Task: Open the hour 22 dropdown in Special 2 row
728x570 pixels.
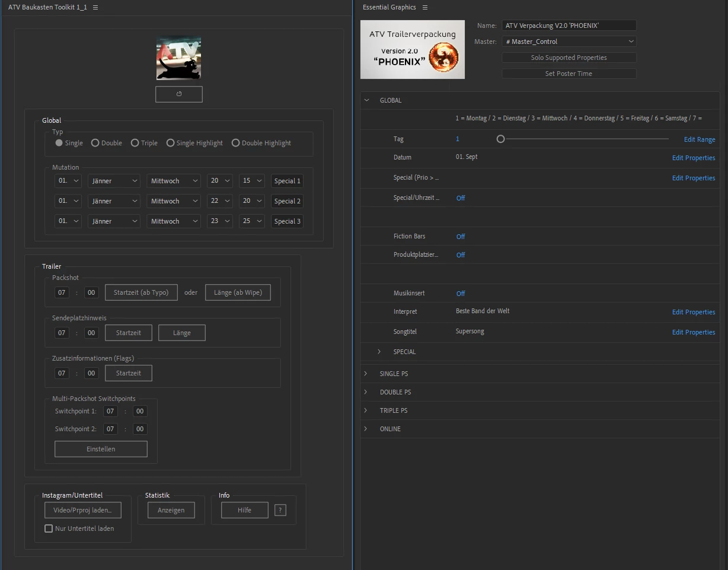Action: tap(220, 201)
